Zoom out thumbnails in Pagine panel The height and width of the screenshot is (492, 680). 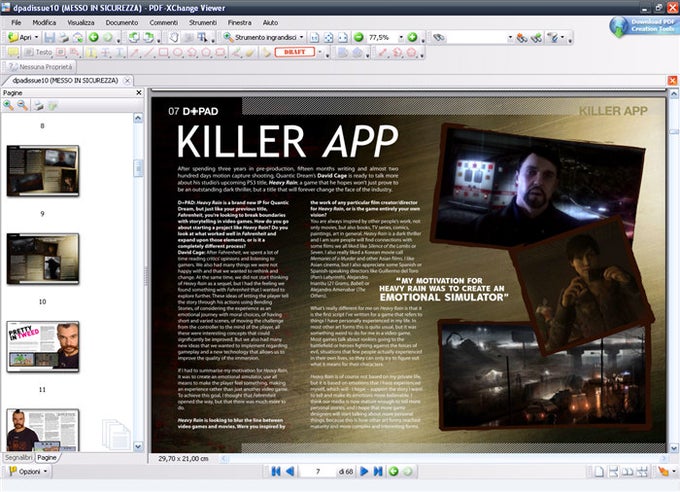point(23,105)
